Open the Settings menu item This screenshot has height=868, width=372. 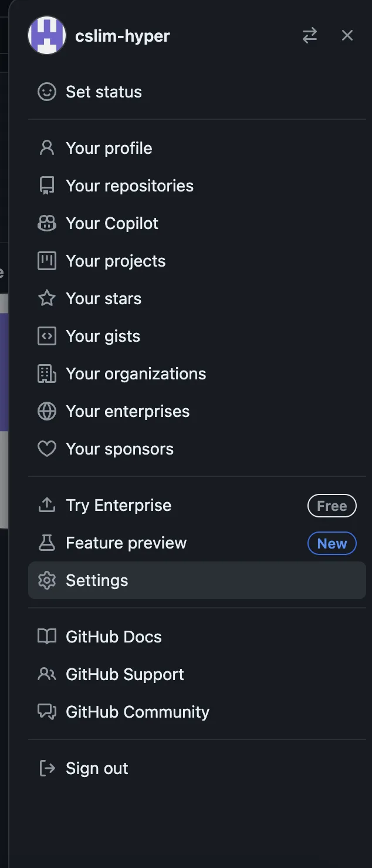[x=197, y=580]
